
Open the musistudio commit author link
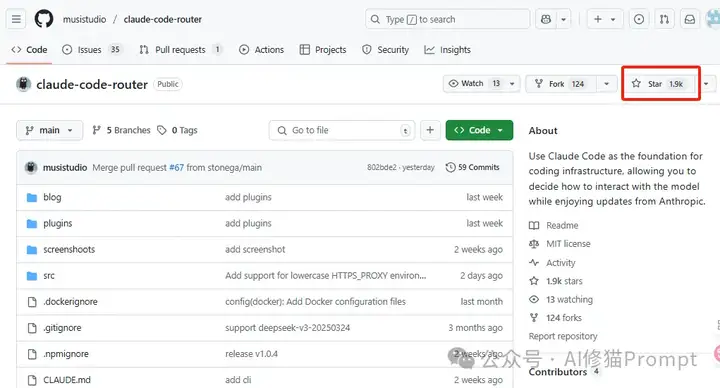coord(65,168)
